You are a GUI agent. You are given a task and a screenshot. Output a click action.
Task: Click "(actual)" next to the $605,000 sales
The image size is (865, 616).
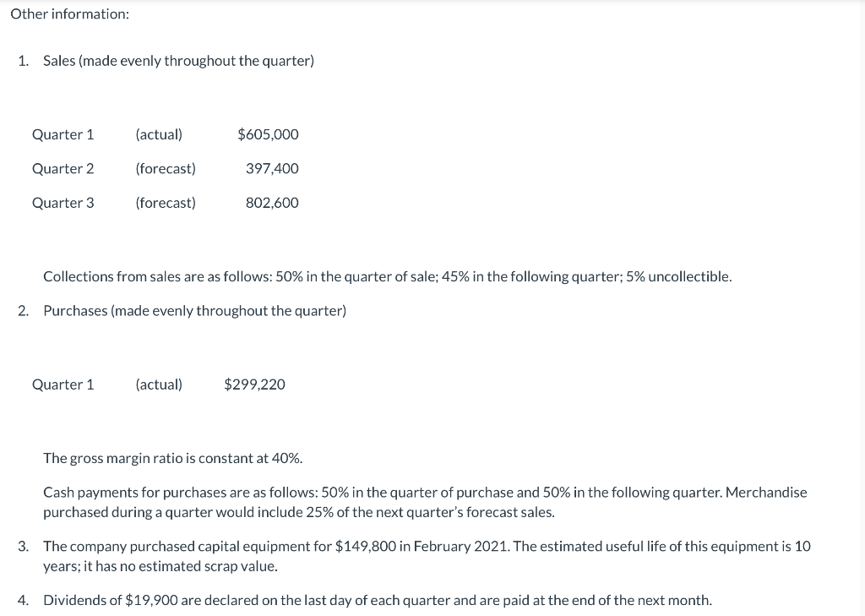[159, 134]
